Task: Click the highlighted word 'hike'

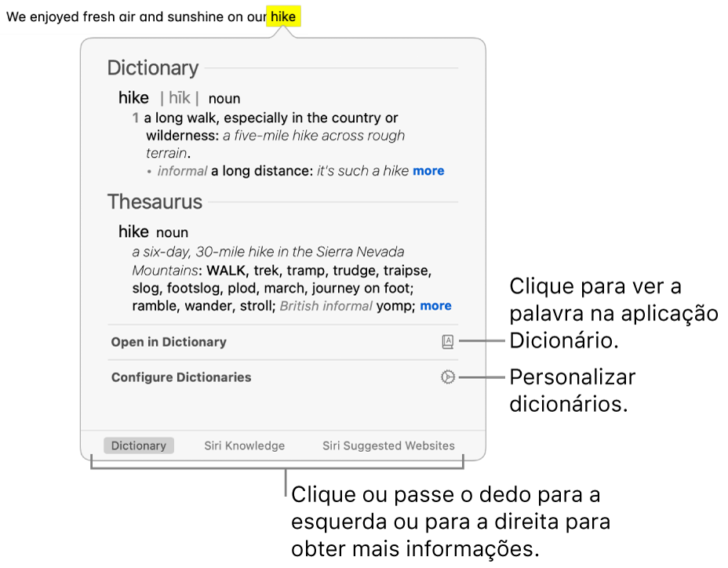Action: tap(283, 16)
